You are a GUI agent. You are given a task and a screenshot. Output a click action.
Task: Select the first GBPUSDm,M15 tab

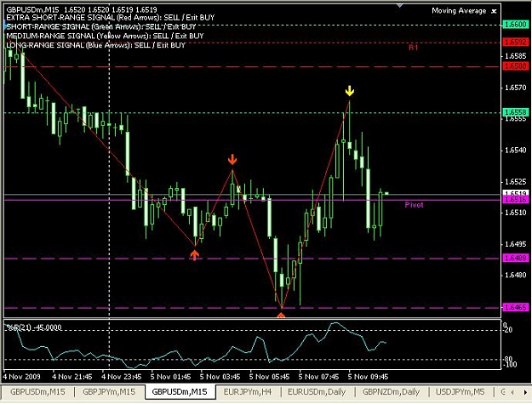(37, 392)
